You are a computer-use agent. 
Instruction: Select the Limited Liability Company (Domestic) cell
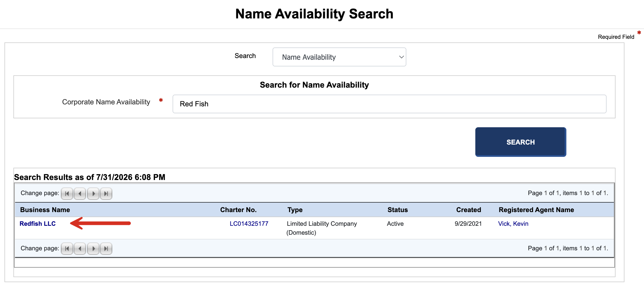(322, 228)
